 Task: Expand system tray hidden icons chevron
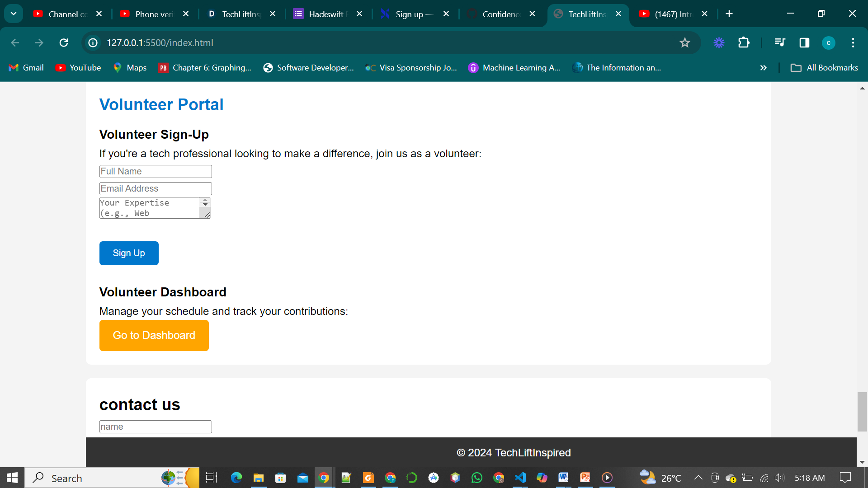coord(698,478)
